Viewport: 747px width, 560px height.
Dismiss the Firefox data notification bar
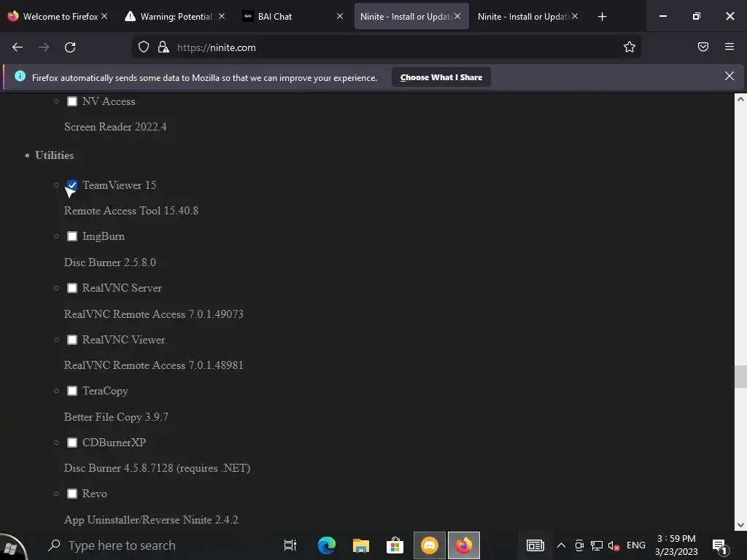pyautogui.click(x=729, y=76)
